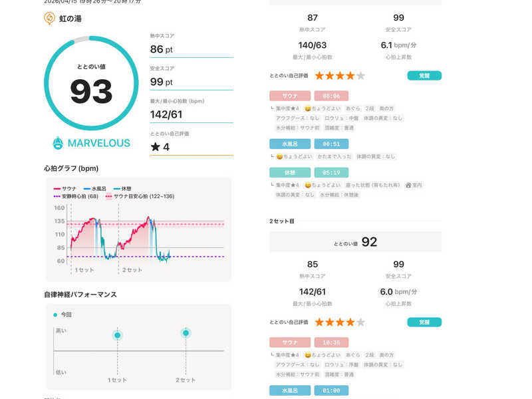532x399 pixels.
Task: Click the ととのい値 92 header bar
Action: coord(355,242)
